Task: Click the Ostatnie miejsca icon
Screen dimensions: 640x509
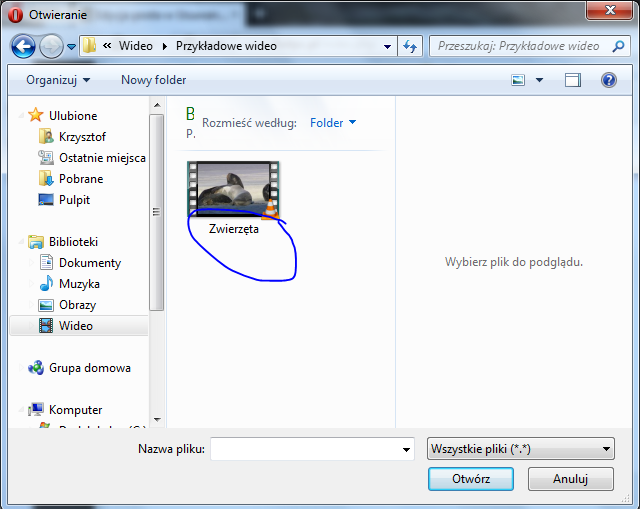Action: [46, 158]
